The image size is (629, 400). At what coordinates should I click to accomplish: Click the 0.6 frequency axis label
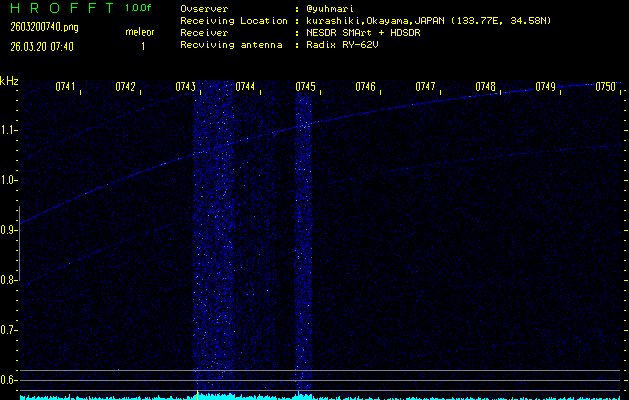click(x=9, y=380)
